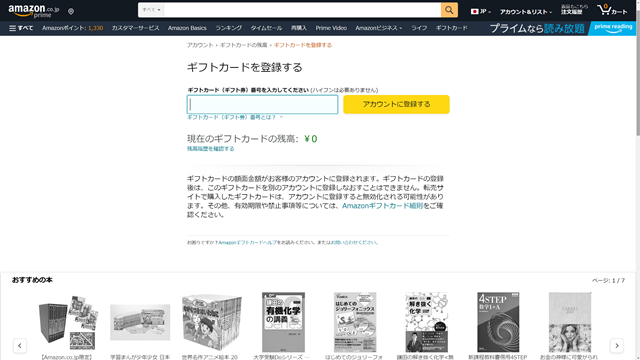Click the お問い合わせください link
Screen dimensions: 640x360
[354, 242]
